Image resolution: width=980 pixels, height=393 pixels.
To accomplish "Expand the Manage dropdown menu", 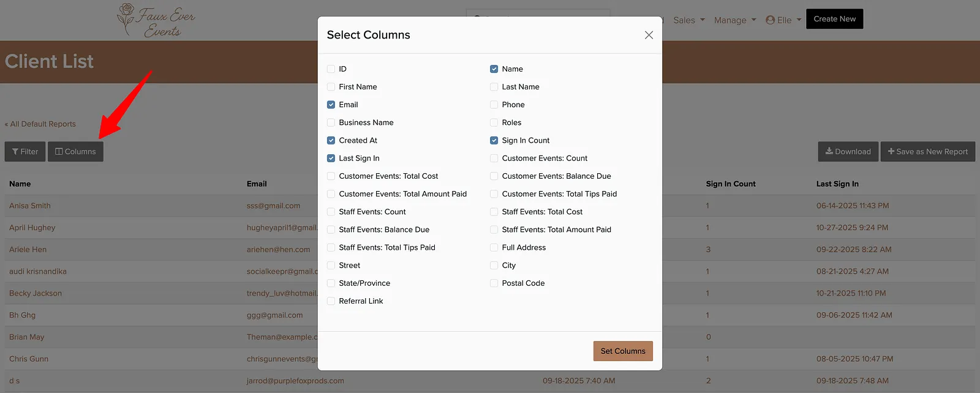I will pyautogui.click(x=735, y=20).
